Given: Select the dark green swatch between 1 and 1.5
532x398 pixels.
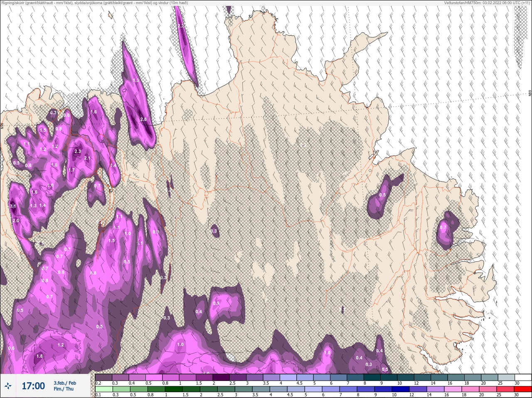Looking at the screenshot, I should (x=174, y=390).
